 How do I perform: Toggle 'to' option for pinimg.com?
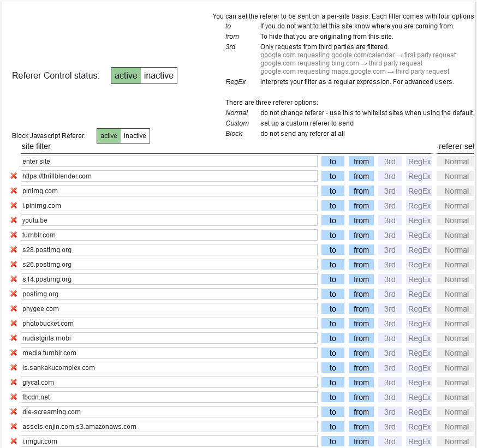tap(333, 191)
